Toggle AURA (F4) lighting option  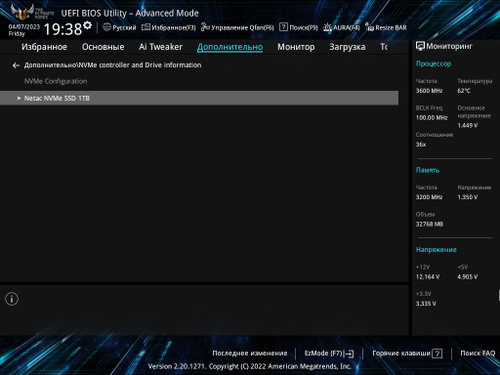coord(341,27)
